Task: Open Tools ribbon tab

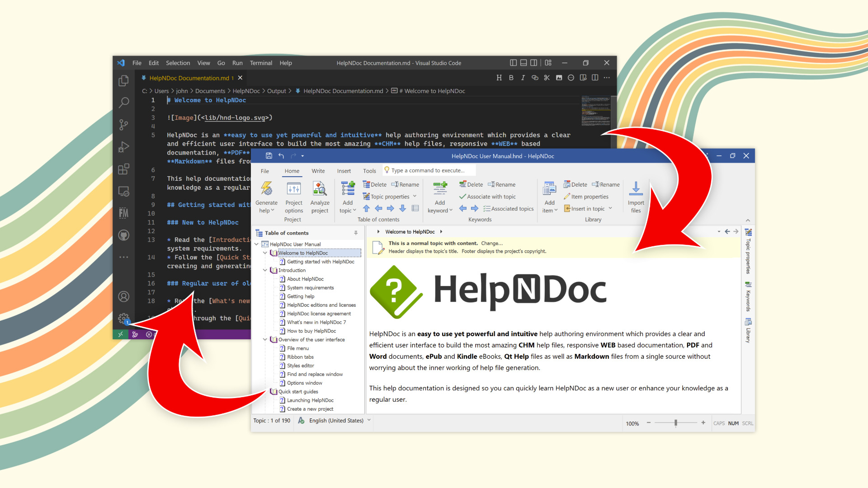Action: tap(369, 171)
